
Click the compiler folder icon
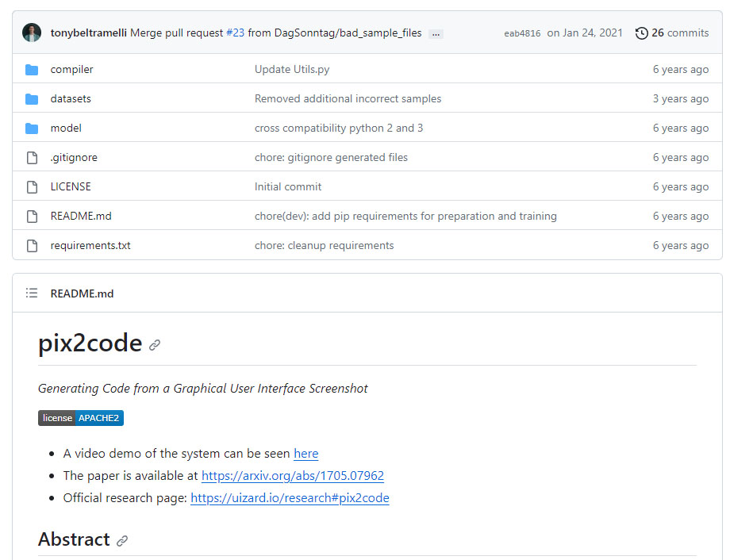click(x=31, y=69)
